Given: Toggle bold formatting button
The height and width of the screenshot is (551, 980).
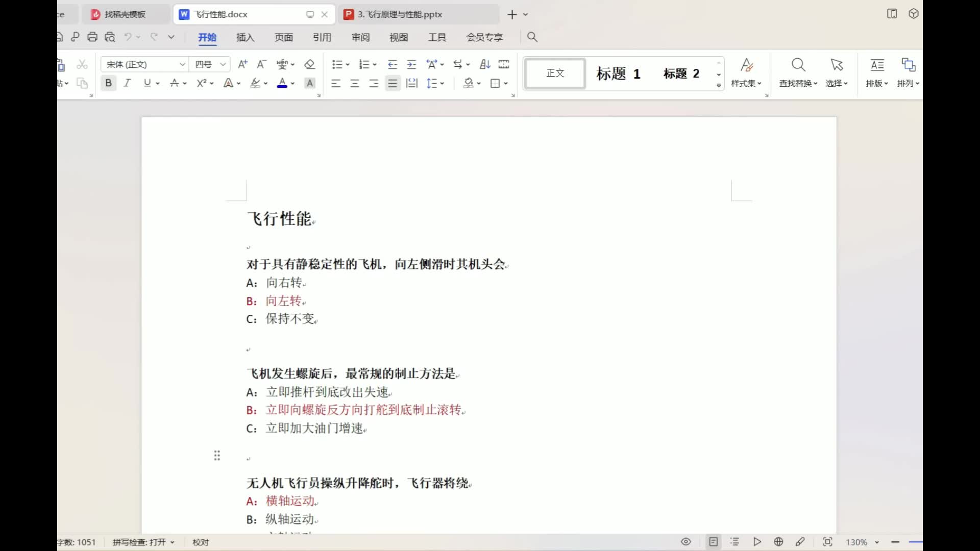Looking at the screenshot, I should (x=108, y=83).
